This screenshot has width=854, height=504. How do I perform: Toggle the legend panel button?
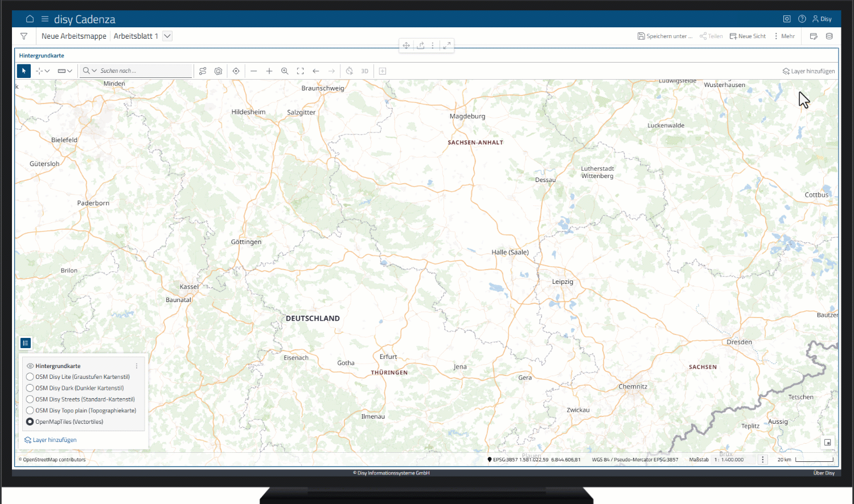pyautogui.click(x=26, y=343)
